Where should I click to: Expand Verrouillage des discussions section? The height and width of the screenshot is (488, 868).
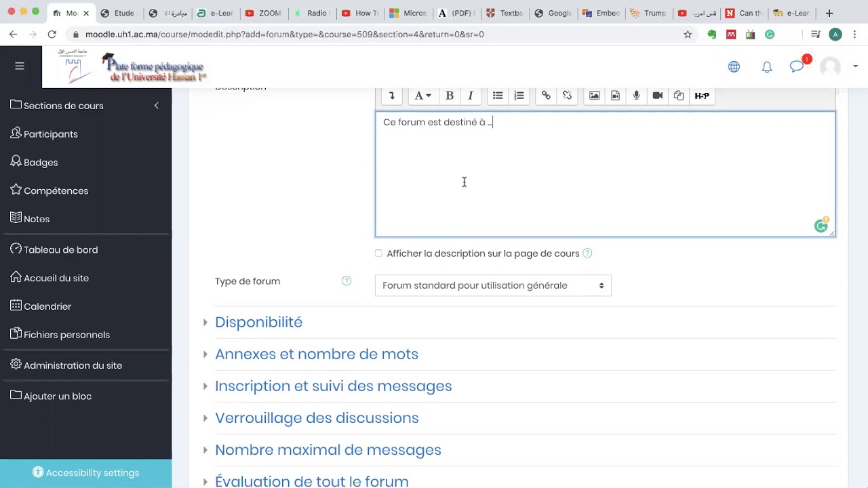tap(317, 418)
